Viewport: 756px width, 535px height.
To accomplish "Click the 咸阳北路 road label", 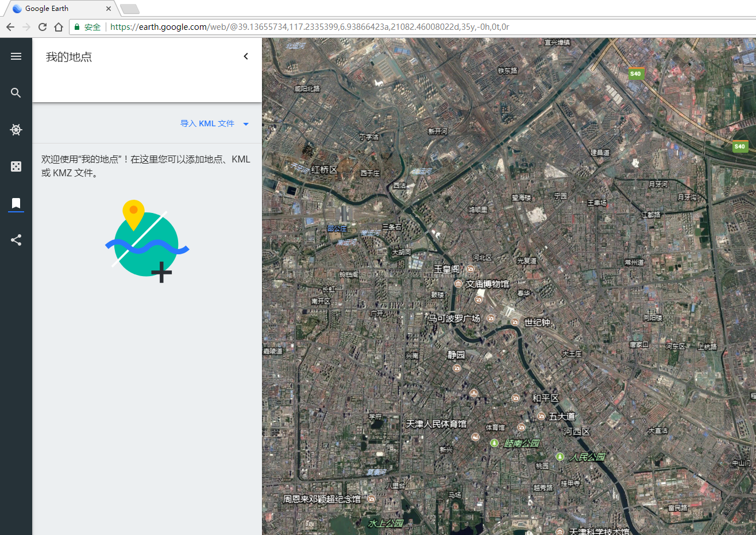I will [x=307, y=89].
